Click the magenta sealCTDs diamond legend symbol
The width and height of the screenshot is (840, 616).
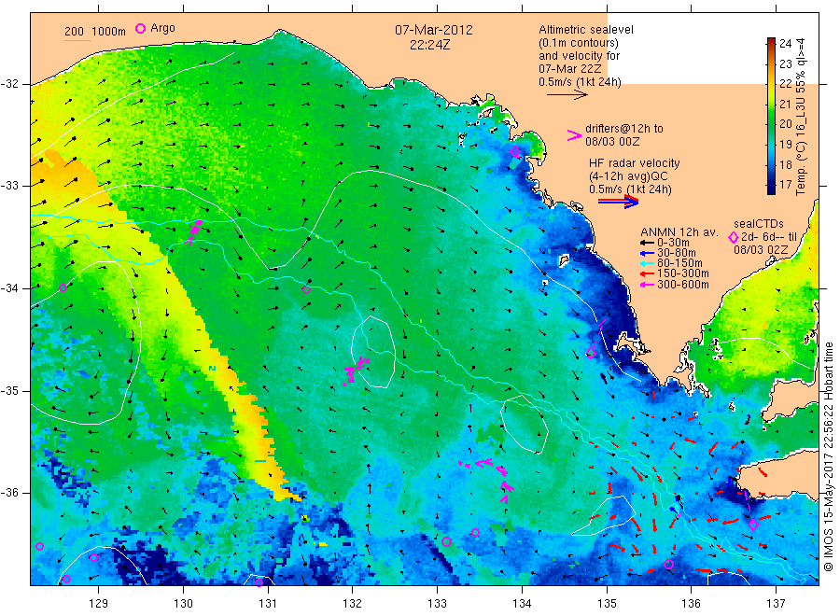point(734,237)
